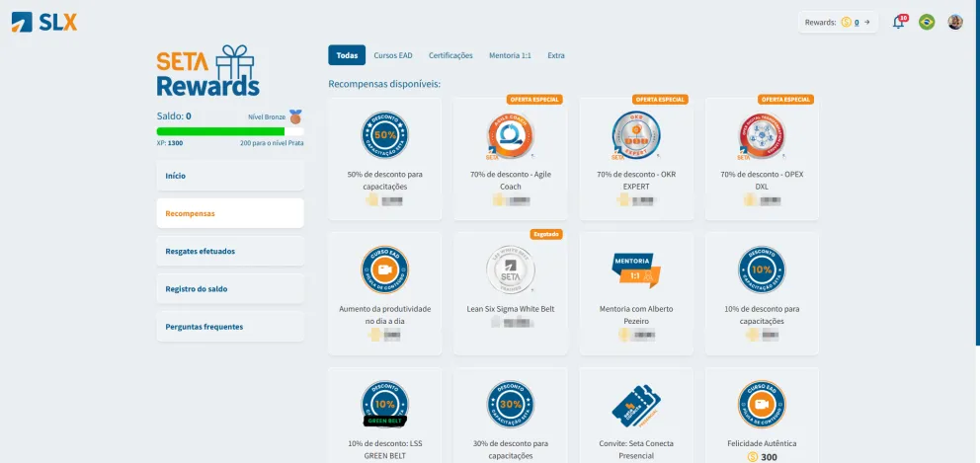Open Registro do saldo
Viewport: 980px width, 463px height.
click(x=230, y=289)
